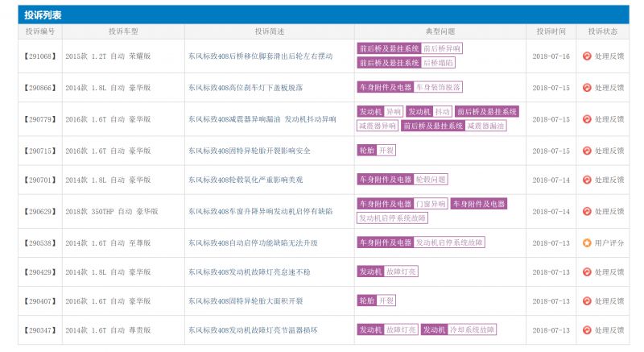
Task: Click the 投诉状态 column header
Action: (x=602, y=31)
